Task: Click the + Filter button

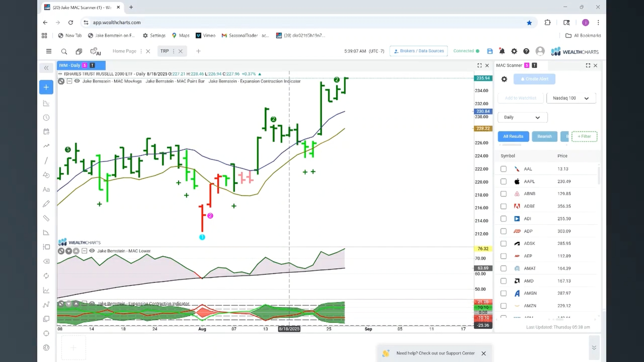Action: click(584, 136)
